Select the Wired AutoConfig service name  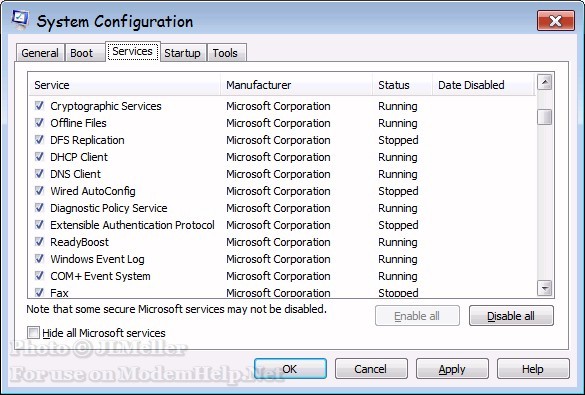pos(93,191)
